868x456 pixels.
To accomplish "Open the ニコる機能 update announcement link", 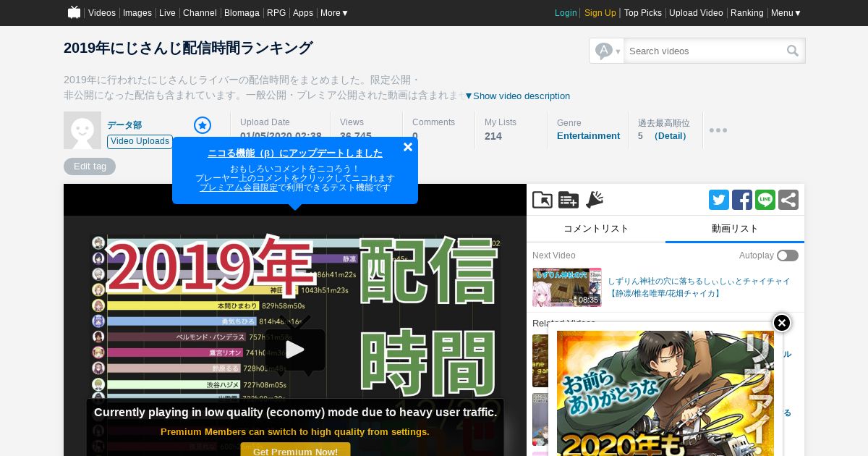I will click(x=295, y=153).
